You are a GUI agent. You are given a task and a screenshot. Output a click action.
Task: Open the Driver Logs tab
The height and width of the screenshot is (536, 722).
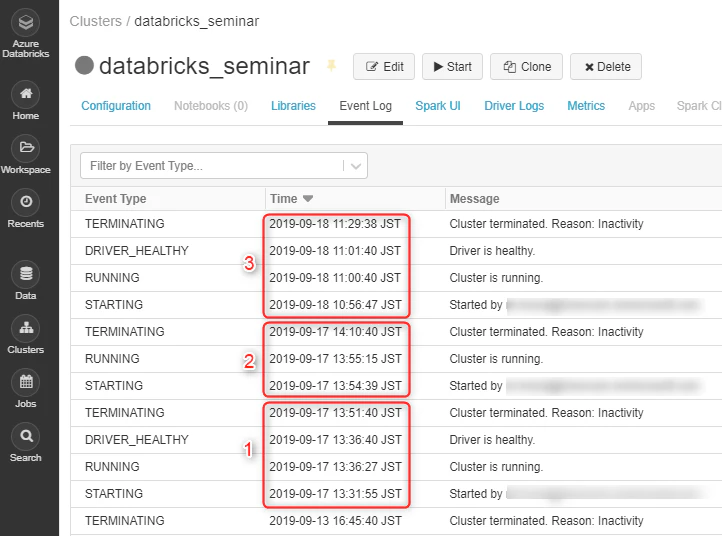click(x=514, y=106)
